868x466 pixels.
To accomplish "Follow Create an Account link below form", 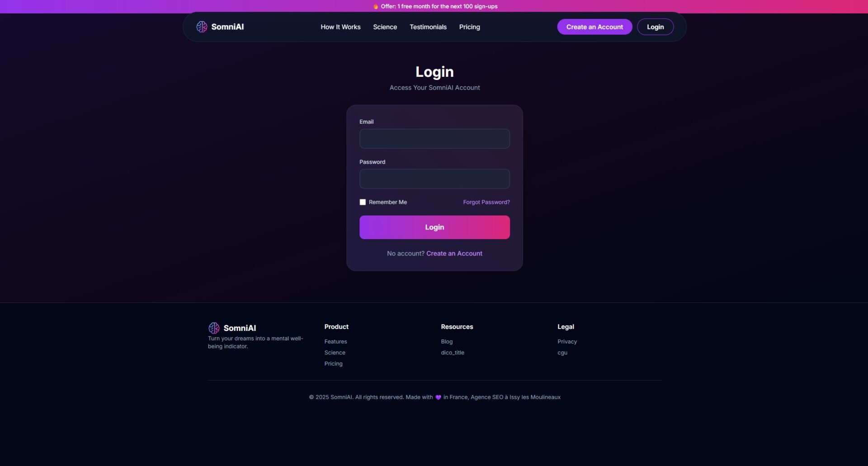I will [x=454, y=254].
